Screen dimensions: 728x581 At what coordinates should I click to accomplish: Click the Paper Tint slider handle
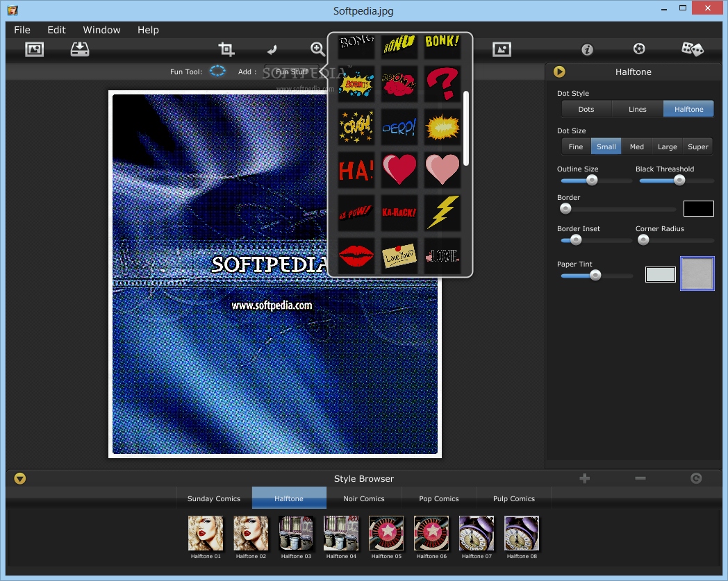click(x=595, y=275)
